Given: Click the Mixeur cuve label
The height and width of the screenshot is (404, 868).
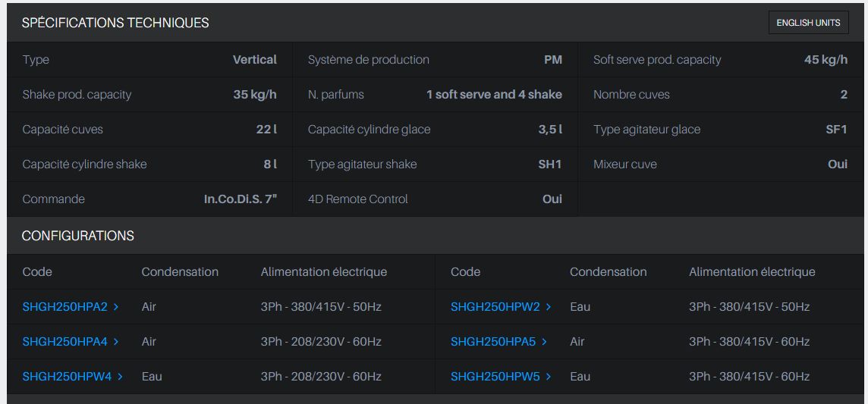Looking at the screenshot, I should (624, 164).
